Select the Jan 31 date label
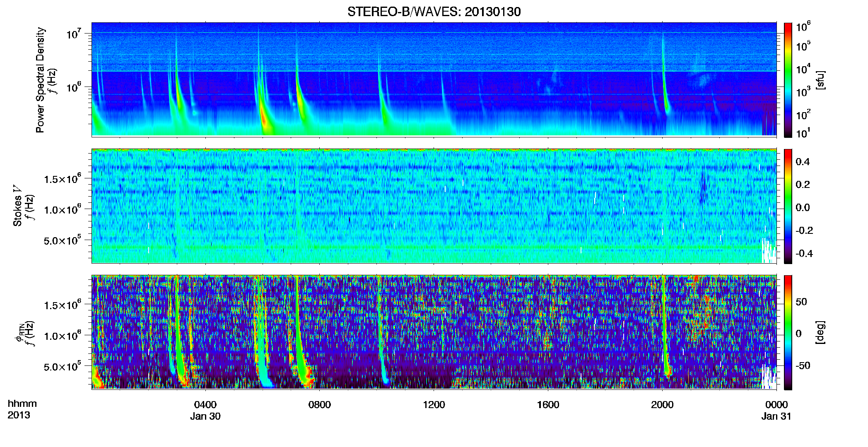 pyautogui.click(x=776, y=416)
